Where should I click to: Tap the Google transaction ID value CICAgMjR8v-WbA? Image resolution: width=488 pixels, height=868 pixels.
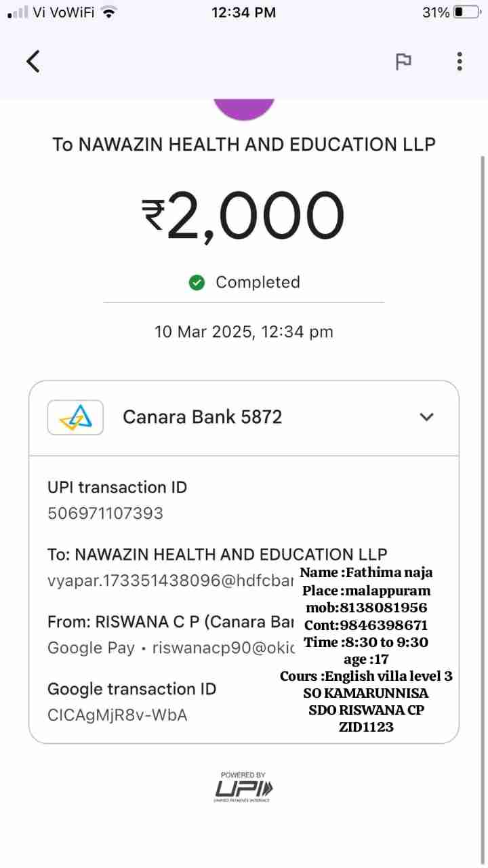(117, 715)
